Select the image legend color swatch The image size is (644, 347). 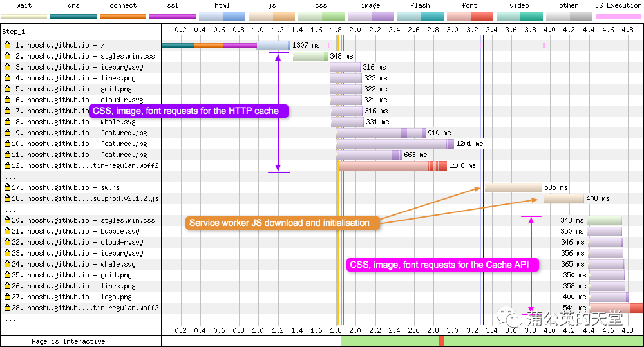click(x=371, y=17)
